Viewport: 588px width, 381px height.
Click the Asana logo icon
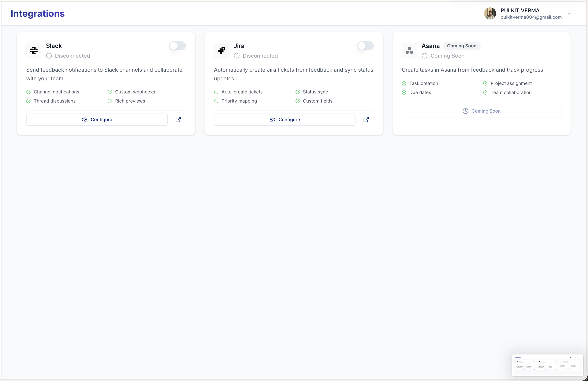pyautogui.click(x=409, y=51)
